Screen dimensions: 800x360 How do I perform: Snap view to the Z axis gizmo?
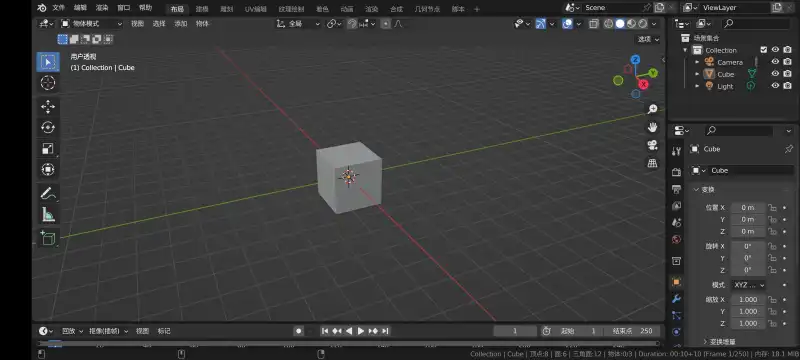(635, 60)
